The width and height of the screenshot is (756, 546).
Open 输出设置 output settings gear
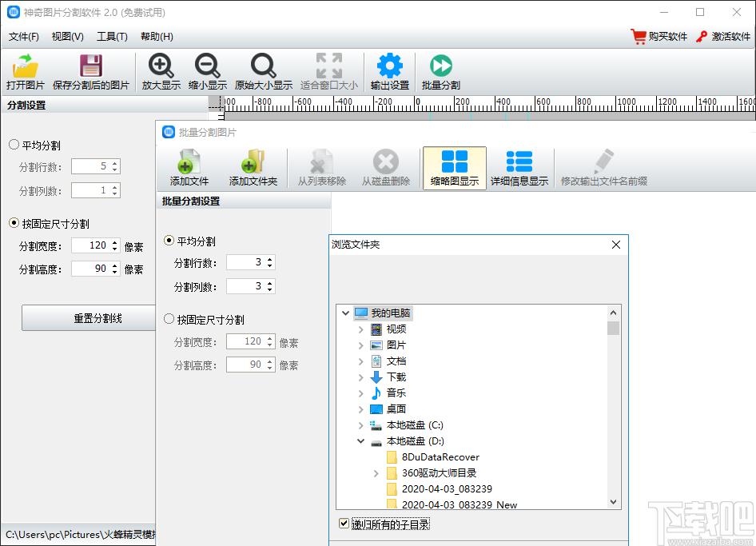pos(389,66)
